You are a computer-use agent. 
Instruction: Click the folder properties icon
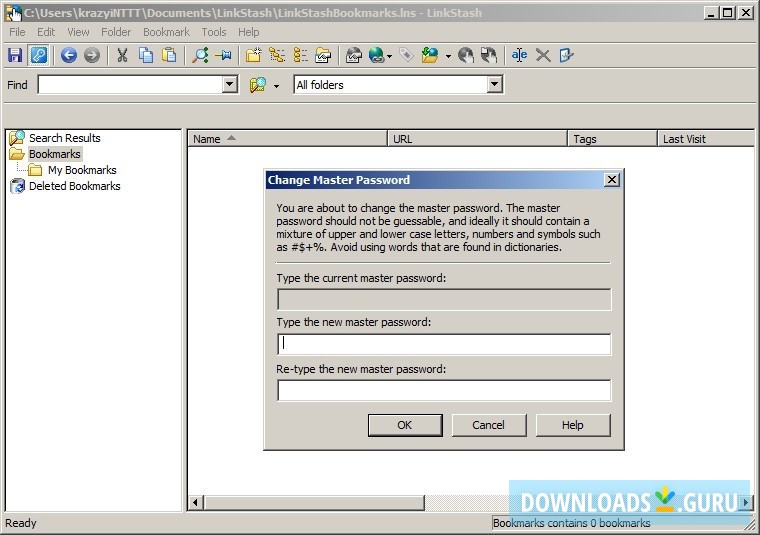[x=323, y=55]
